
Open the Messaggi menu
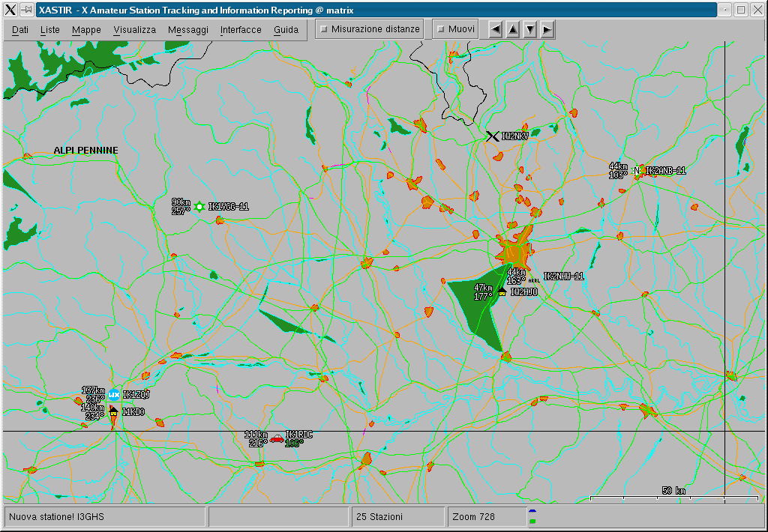click(188, 30)
